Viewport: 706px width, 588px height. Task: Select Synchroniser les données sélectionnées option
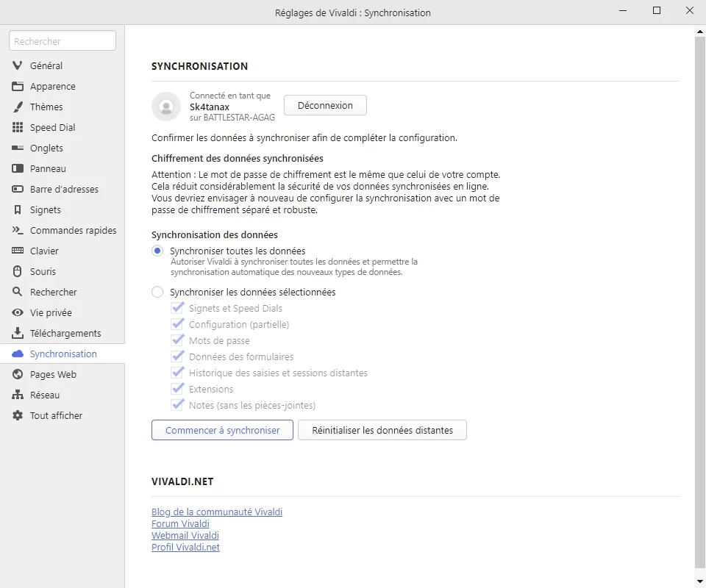(157, 293)
